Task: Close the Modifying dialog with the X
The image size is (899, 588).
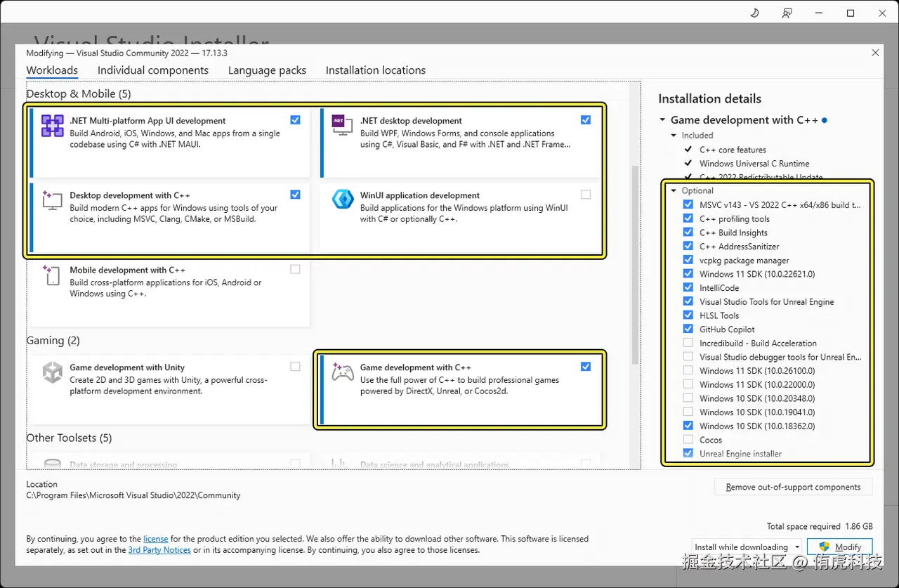Action: point(875,53)
